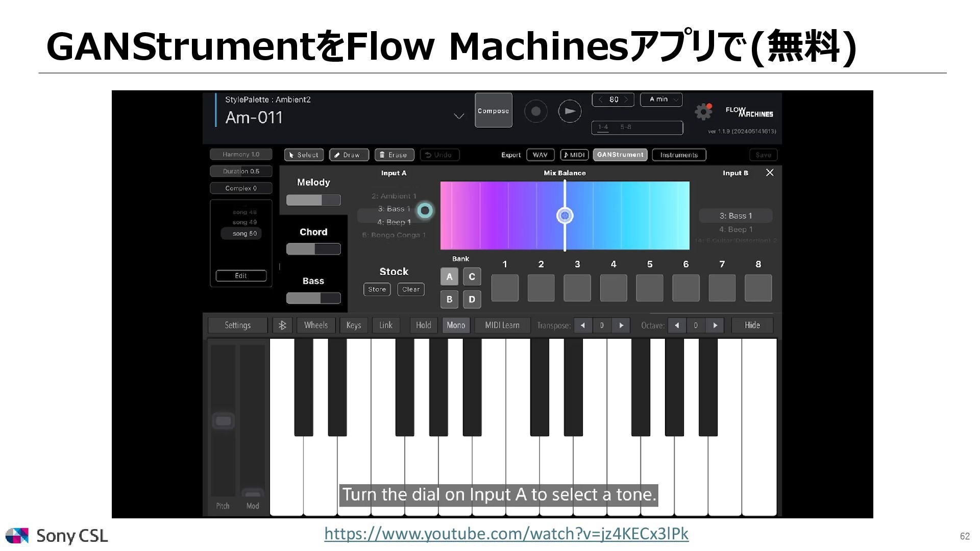Click MIDI Learn
This screenshot has height=551, width=980.
[502, 325]
